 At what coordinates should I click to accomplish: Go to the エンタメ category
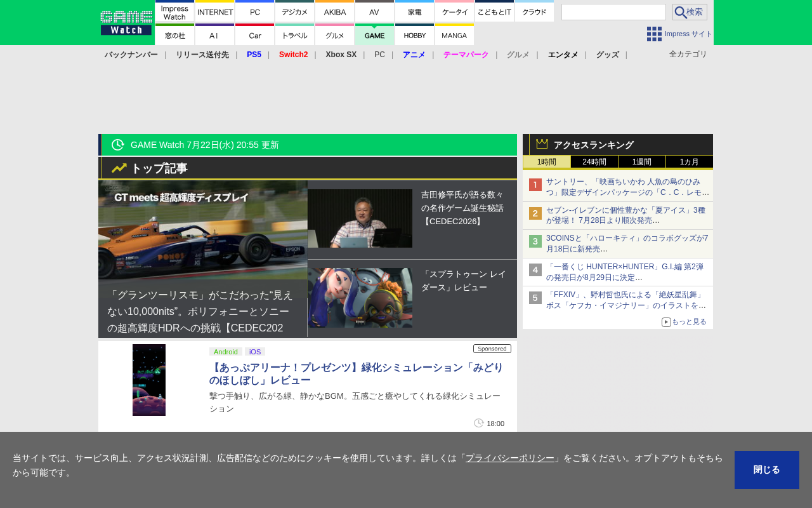tap(563, 55)
